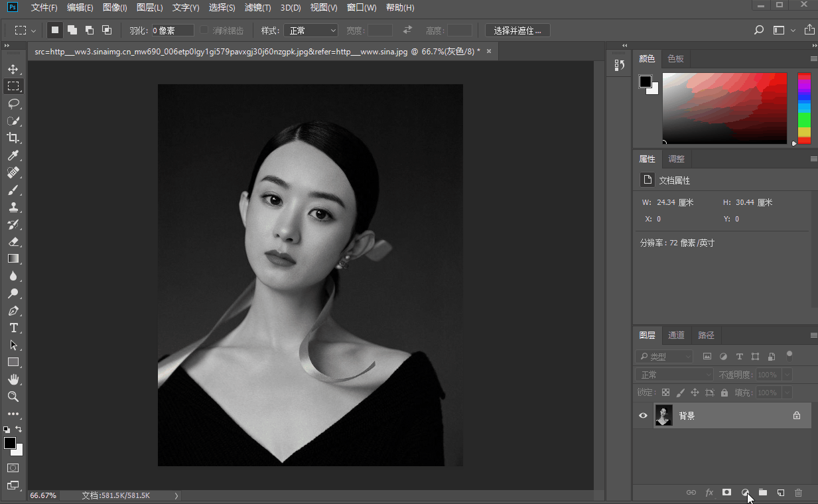The image size is (818, 504).
Task: Select the Eyedropper tool
Action: pos(13,155)
